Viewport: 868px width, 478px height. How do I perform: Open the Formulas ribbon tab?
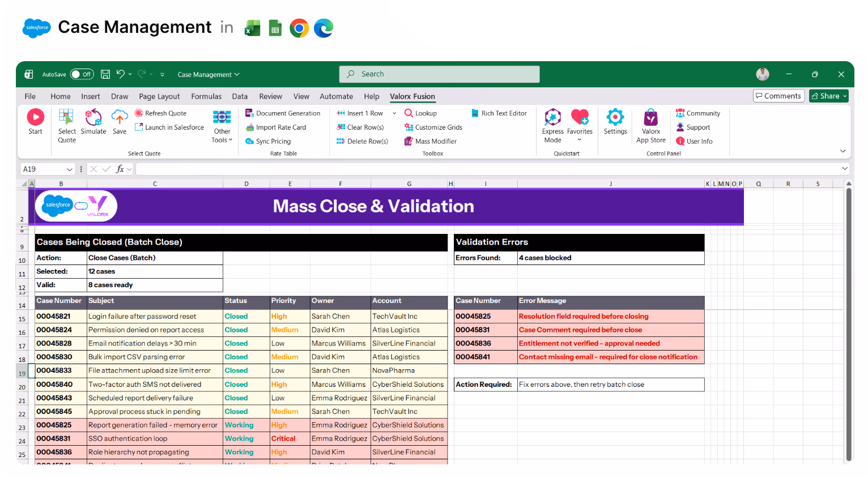206,96
